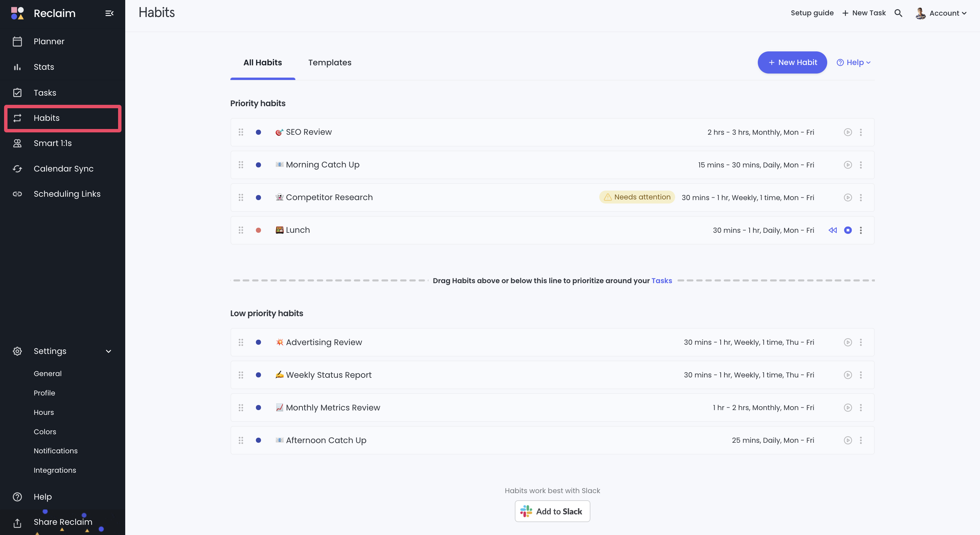Open the Smart 1:1s people icon
This screenshot has width=980, height=535.
click(x=17, y=143)
